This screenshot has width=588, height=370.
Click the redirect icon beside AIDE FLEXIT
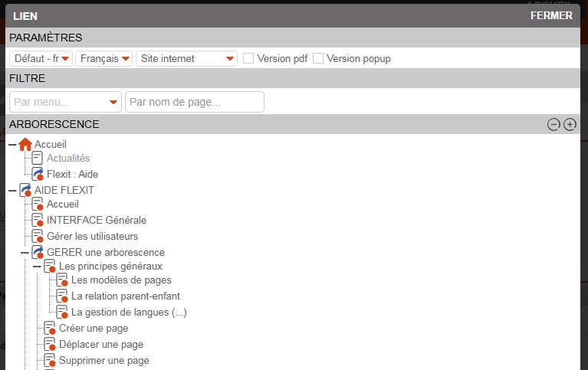point(25,190)
